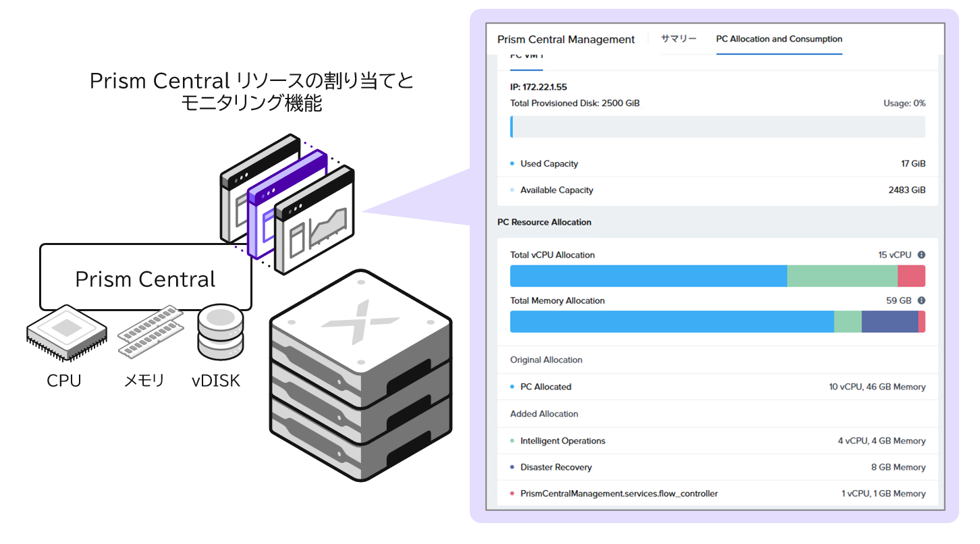
Task: Click the info icon beside 59 GB Memory
Action: tap(922, 300)
